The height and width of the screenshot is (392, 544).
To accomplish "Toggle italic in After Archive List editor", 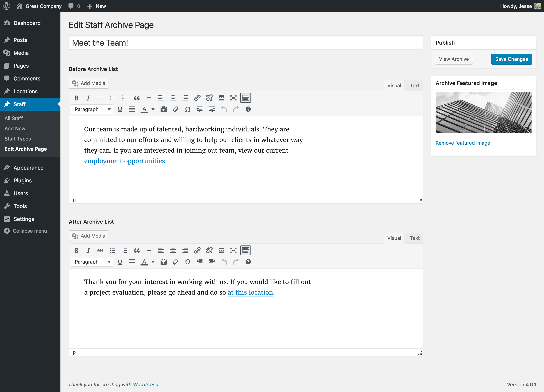I will (88, 251).
